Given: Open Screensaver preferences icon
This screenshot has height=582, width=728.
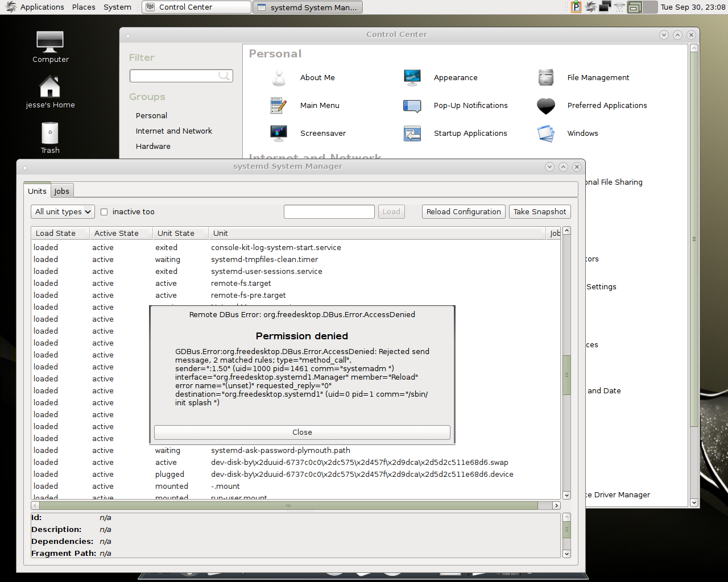Looking at the screenshot, I should (278, 133).
